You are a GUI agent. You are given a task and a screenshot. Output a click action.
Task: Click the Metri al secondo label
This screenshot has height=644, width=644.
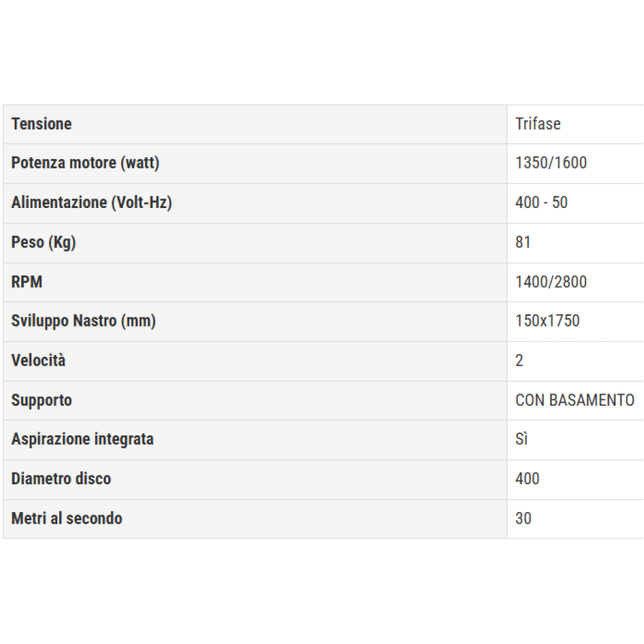66,518
